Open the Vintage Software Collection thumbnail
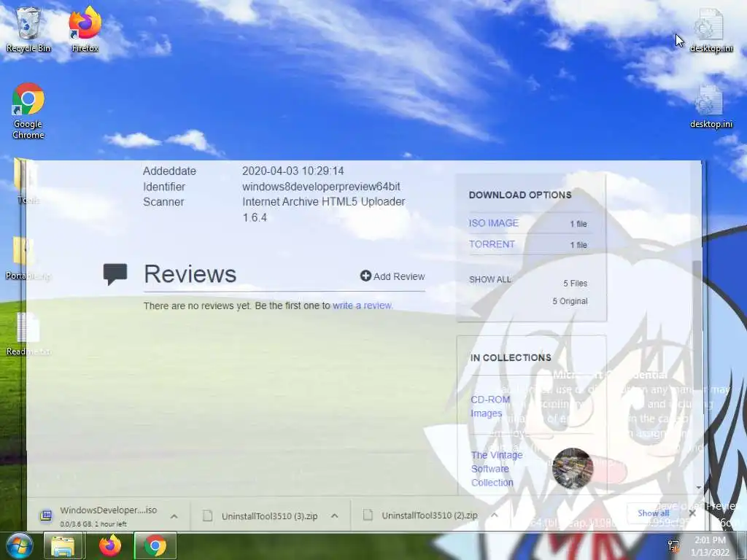747x560 pixels. click(572, 468)
